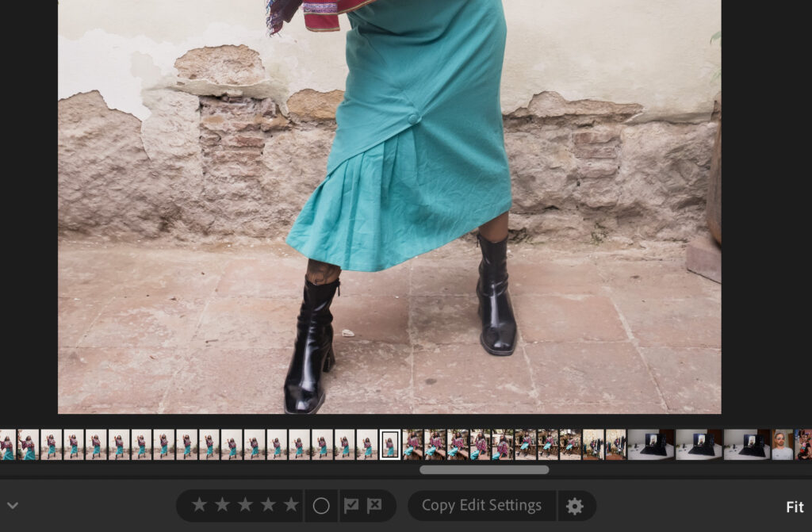
Task: Rate photo three stars
Action: 245,505
